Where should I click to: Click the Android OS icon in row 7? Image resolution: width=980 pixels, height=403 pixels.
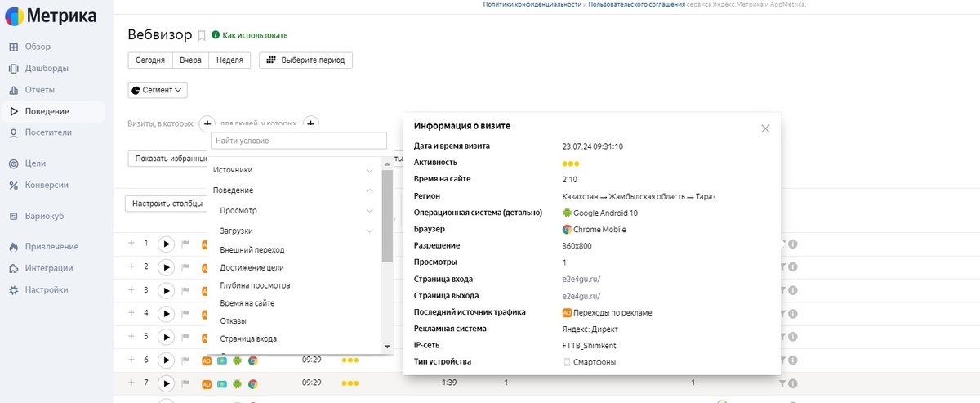[x=238, y=383]
